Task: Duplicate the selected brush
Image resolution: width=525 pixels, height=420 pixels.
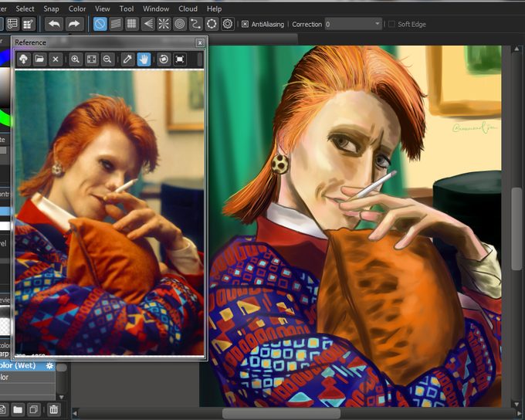Action: coord(34,409)
